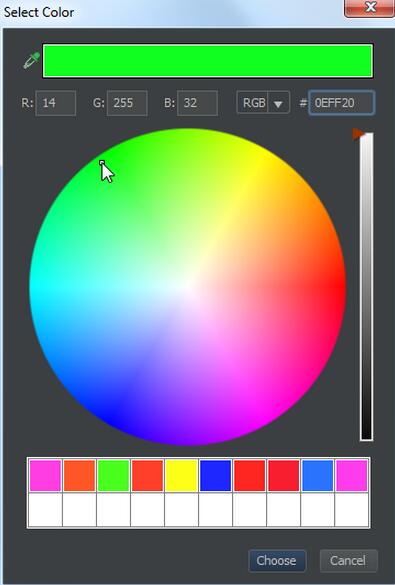
Task: Click the Cancel button
Action: [348, 560]
